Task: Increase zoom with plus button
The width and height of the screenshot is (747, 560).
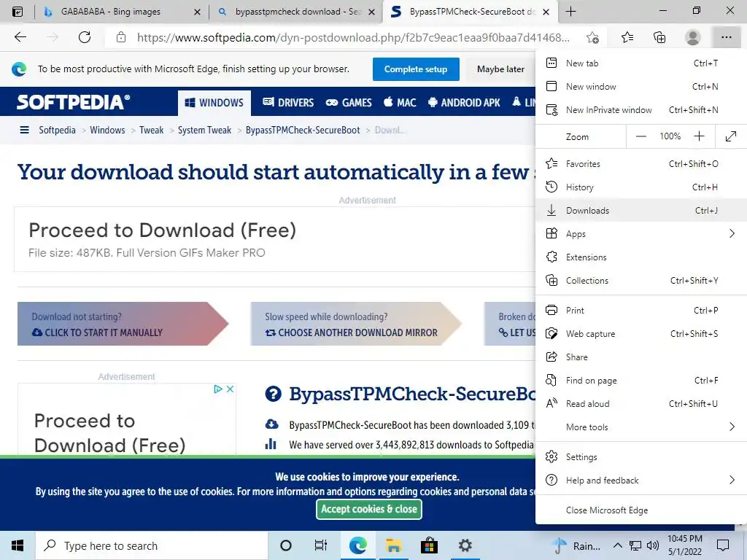Action: (x=699, y=136)
